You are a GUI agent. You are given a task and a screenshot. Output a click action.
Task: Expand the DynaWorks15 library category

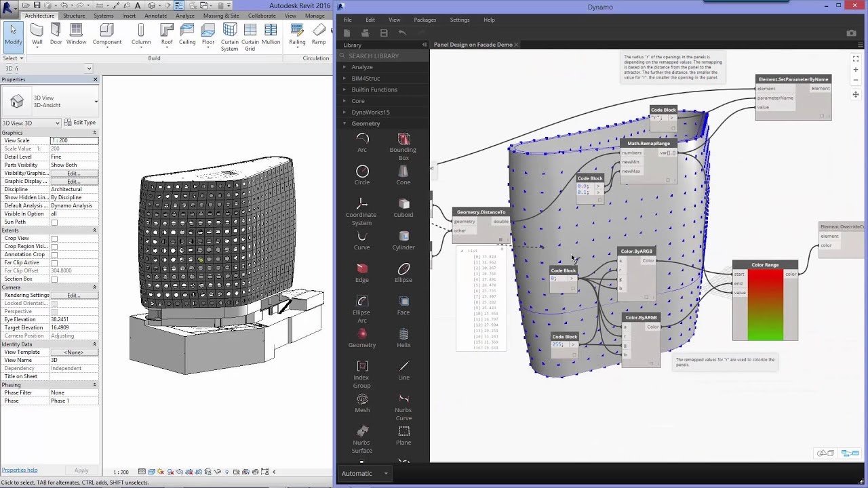click(x=370, y=112)
